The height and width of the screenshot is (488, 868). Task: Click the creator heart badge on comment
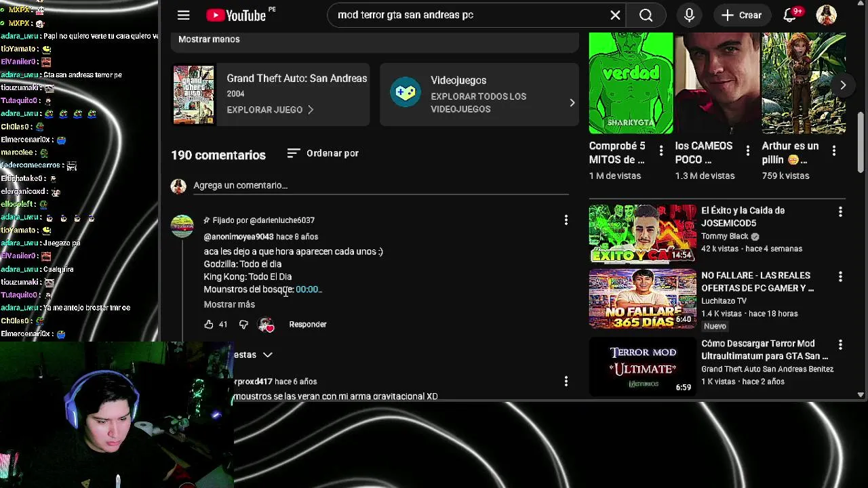(x=266, y=325)
